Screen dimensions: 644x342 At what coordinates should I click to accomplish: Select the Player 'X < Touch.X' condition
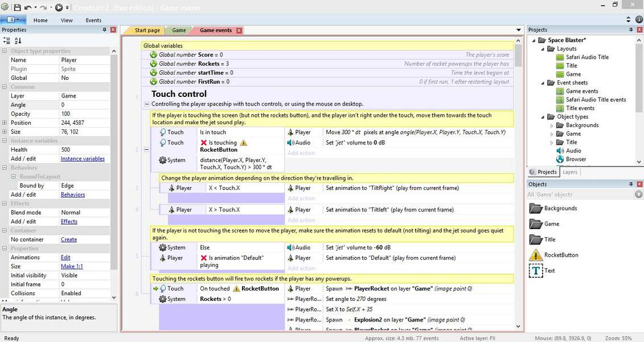point(222,188)
